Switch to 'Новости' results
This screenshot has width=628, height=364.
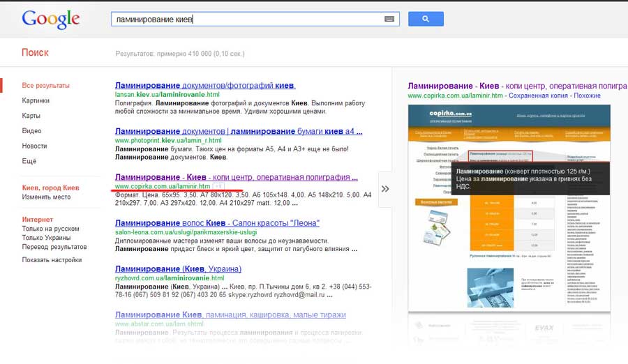tap(34, 146)
